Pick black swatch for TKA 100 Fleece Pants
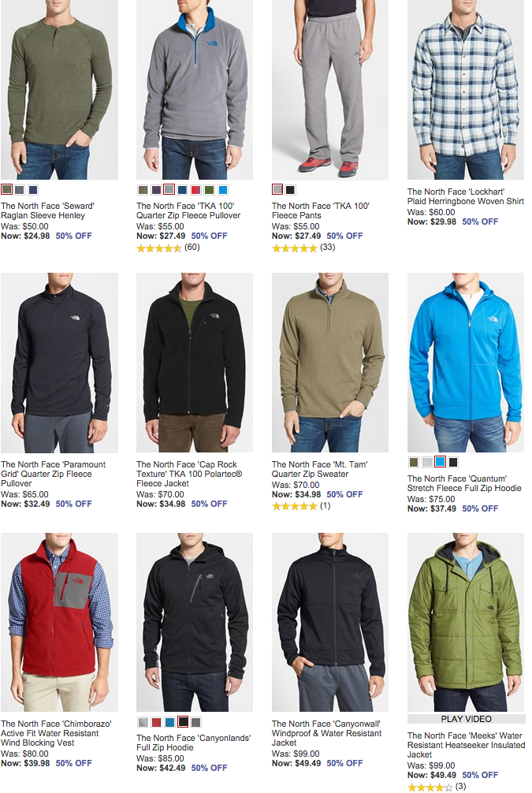This screenshot has width=532, height=793. pos(290,190)
